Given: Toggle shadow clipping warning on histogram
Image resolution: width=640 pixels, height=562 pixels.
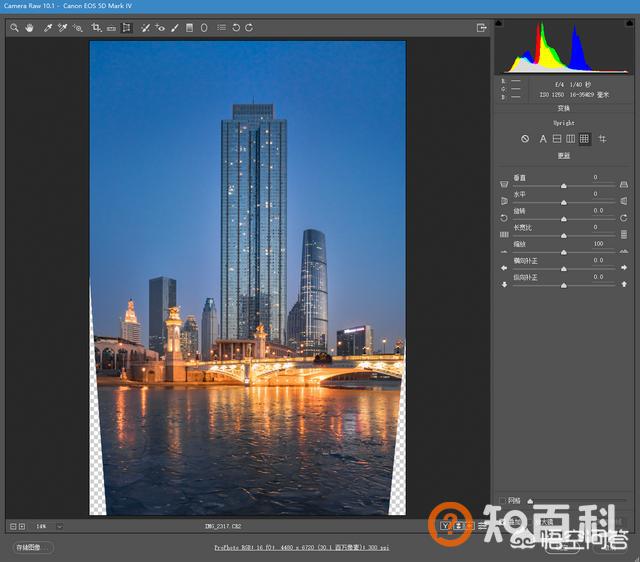Looking at the screenshot, I should (499, 23).
